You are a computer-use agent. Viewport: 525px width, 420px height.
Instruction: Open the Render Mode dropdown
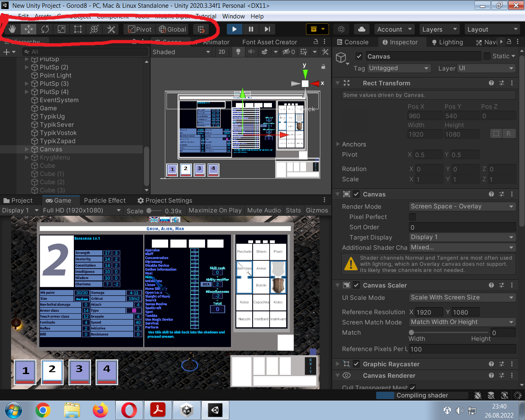[462, 206]
